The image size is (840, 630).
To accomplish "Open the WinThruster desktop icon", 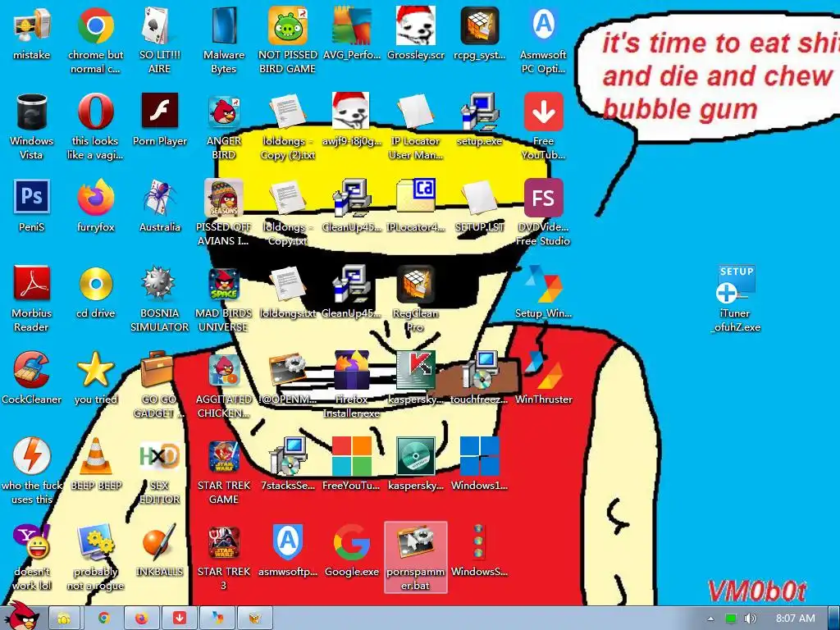I will tap(543, 370).
